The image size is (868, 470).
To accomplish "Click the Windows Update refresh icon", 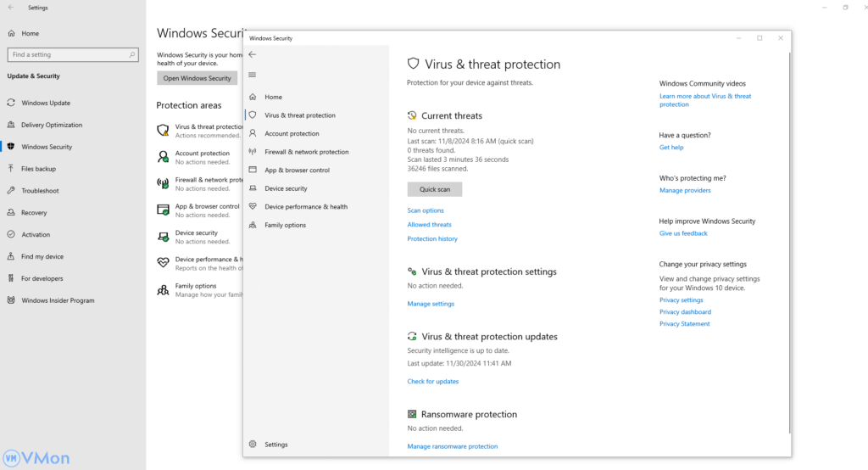I will coord(11,103).
